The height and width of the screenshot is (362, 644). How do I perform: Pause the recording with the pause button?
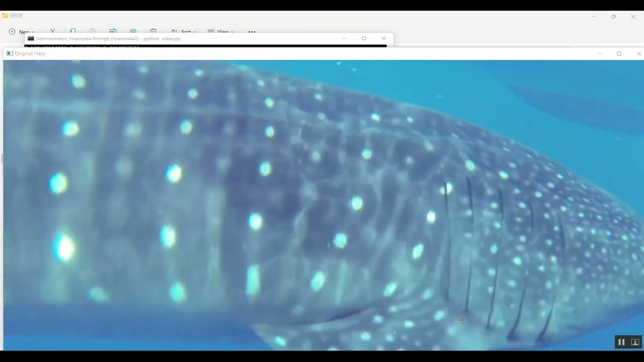[x=621, y=342]
